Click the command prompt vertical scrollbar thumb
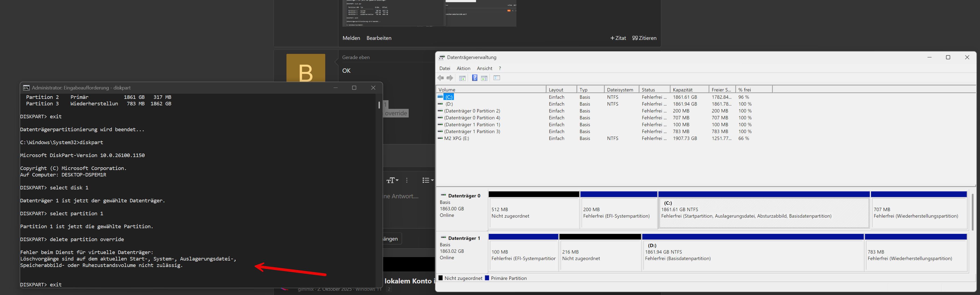Viewport: 980px width, 295px height. click(379, 105)
